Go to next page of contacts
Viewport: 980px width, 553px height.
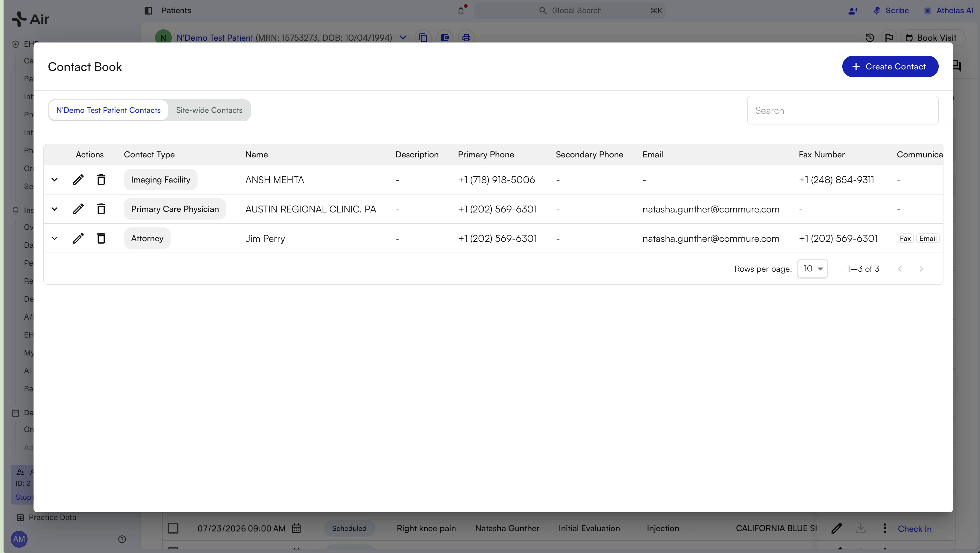pos(921,268)
